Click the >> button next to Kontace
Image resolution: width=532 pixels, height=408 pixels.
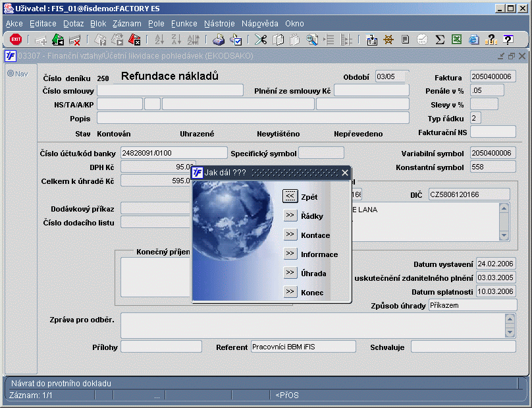[x=290, y=235]
